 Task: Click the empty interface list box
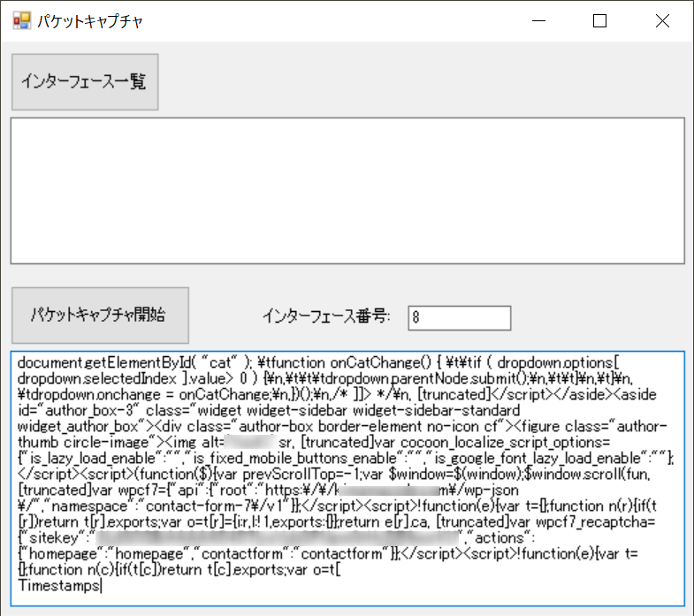click(x=347, y=191)
